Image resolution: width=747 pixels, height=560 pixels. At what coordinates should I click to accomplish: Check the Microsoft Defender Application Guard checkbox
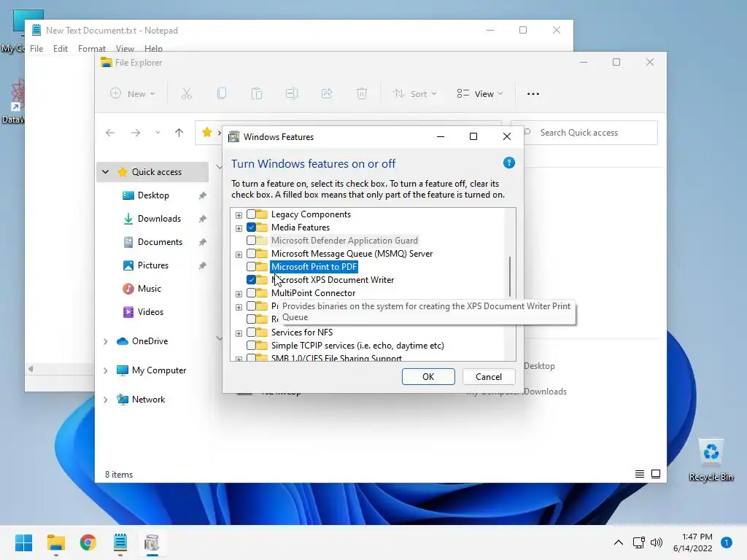click(x=251, y=241)
